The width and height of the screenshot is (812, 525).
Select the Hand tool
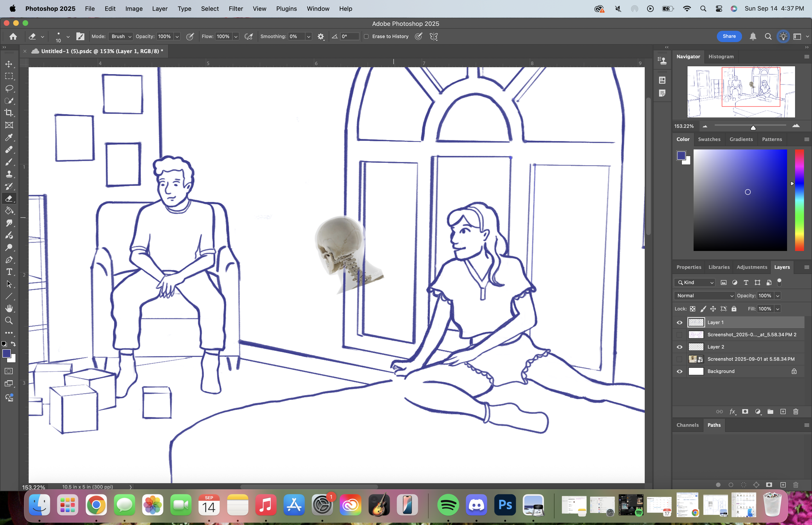9,309
